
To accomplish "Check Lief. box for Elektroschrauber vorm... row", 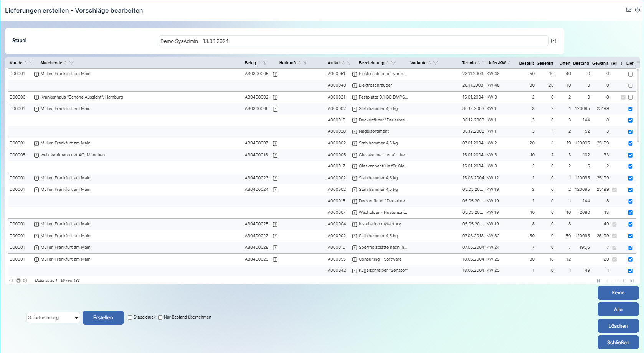I will pyautogui.click(x=631, y=74).
